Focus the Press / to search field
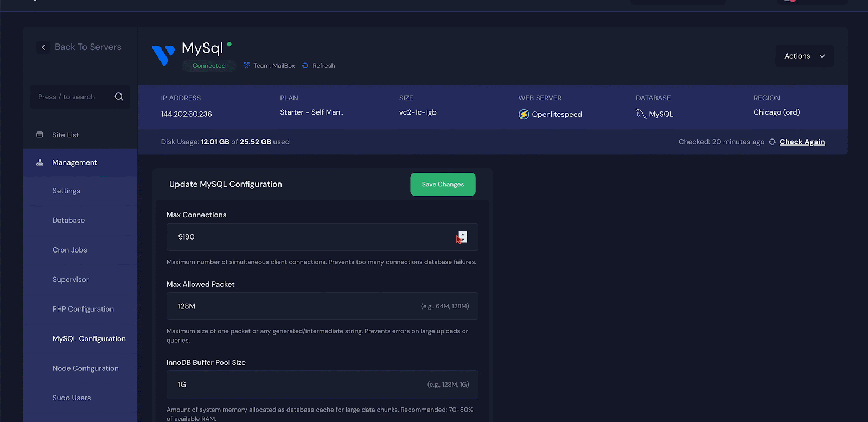The image size is (868, 422). [x=80, y=97]
